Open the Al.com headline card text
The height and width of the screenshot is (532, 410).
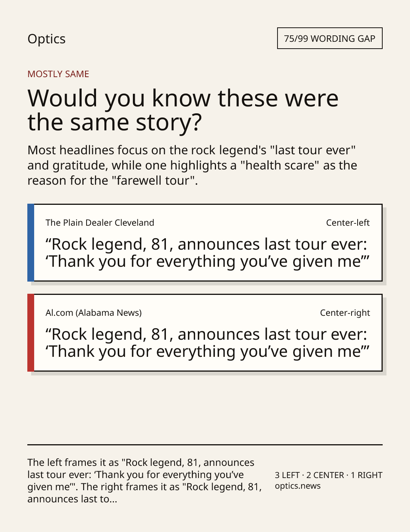pos(207,343)
